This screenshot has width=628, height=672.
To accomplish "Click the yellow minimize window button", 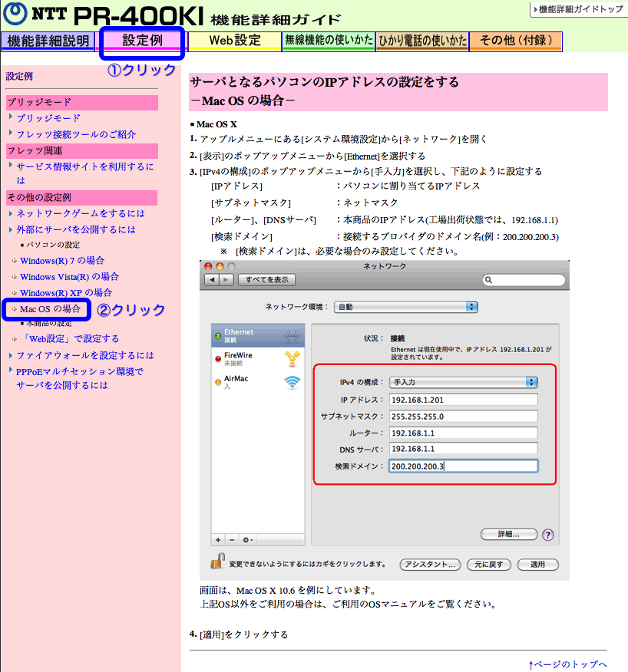I will 220,266.
